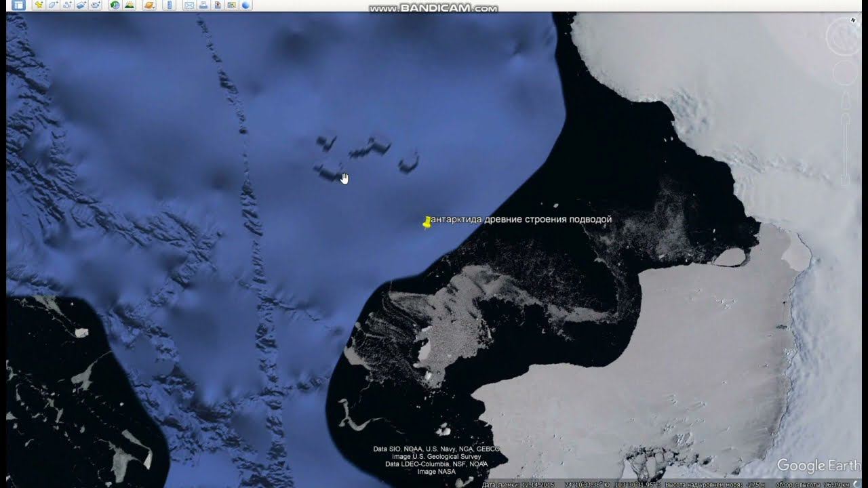Add a polygon from the toolbar

pos(53,5)
